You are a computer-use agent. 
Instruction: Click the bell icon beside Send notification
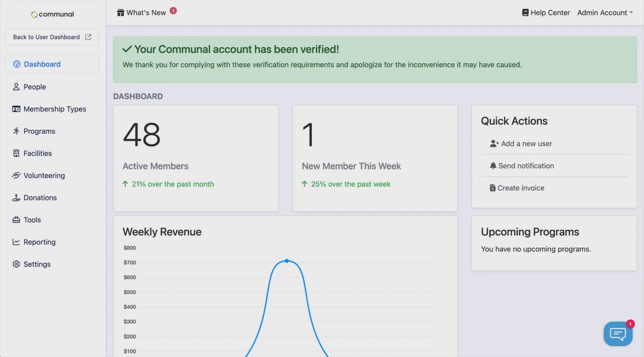point(493,166)
